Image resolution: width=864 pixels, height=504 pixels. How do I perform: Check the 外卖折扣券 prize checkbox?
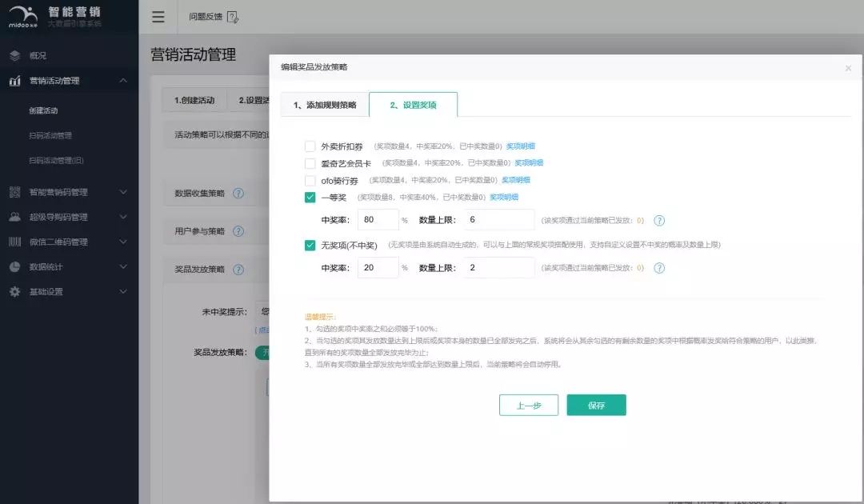(310, 146)
